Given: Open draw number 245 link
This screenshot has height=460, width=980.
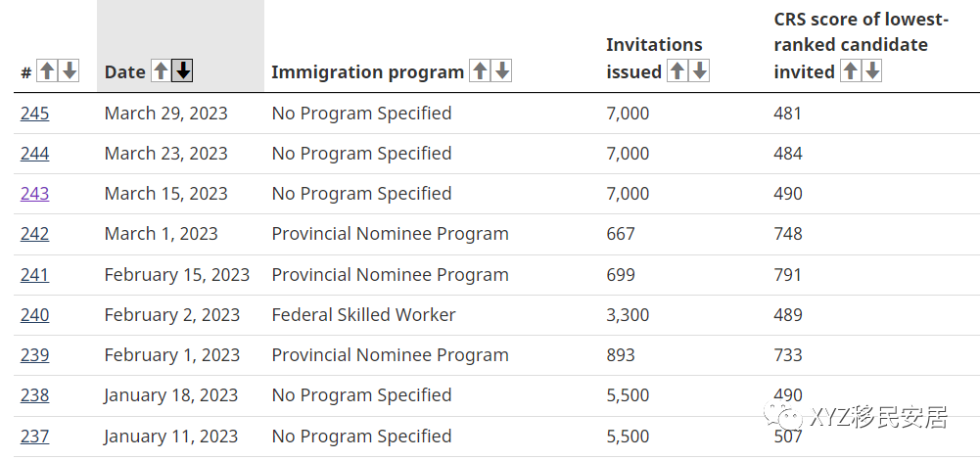Looking at the screenshot, I should [34, 114].
